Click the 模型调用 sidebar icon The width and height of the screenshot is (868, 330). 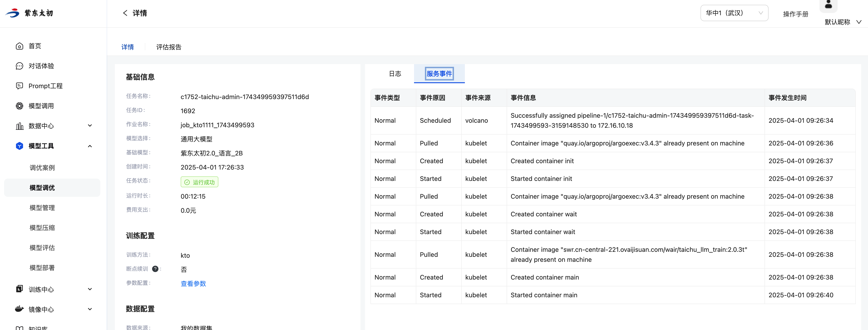20,106
